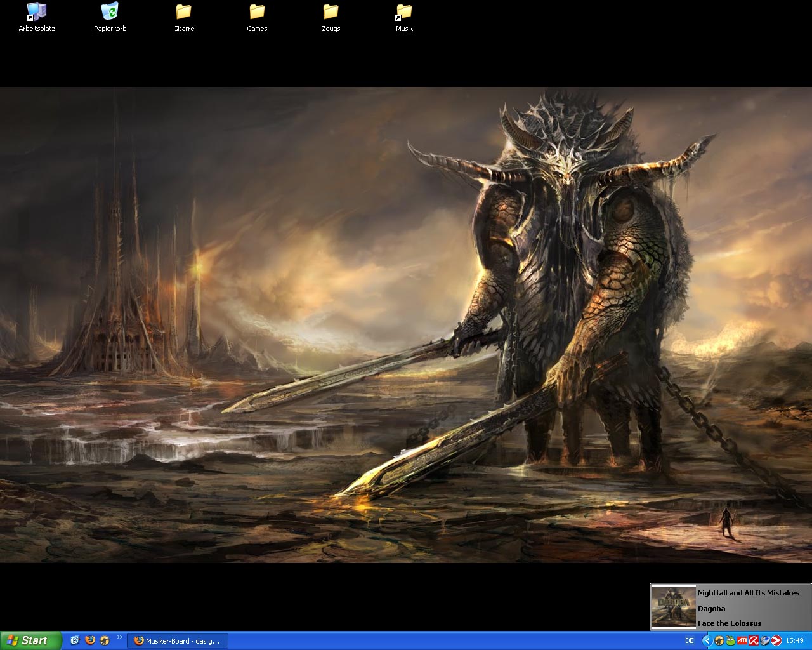Screen dimensions: 812x650
Task: Launch the orange running-figure Quick Launch icon
Action: (105, 640)
